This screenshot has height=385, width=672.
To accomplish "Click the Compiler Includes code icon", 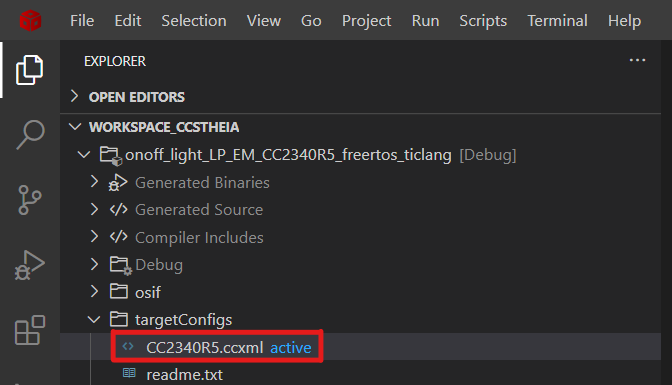I will coord(119,237).
